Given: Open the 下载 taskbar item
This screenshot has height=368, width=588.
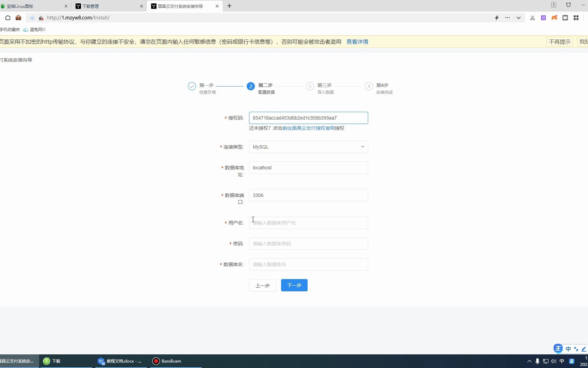Looking at the screenshot, I should point(66,361).
